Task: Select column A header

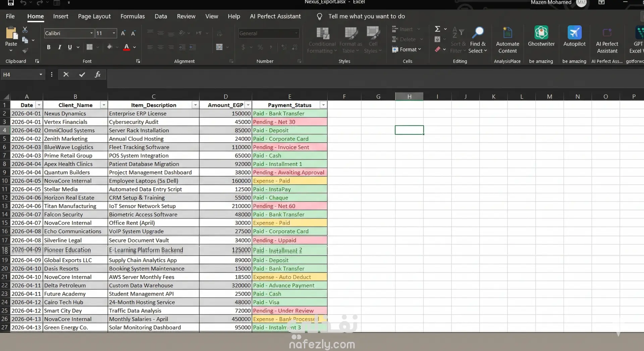Action: tap(26, 97)
